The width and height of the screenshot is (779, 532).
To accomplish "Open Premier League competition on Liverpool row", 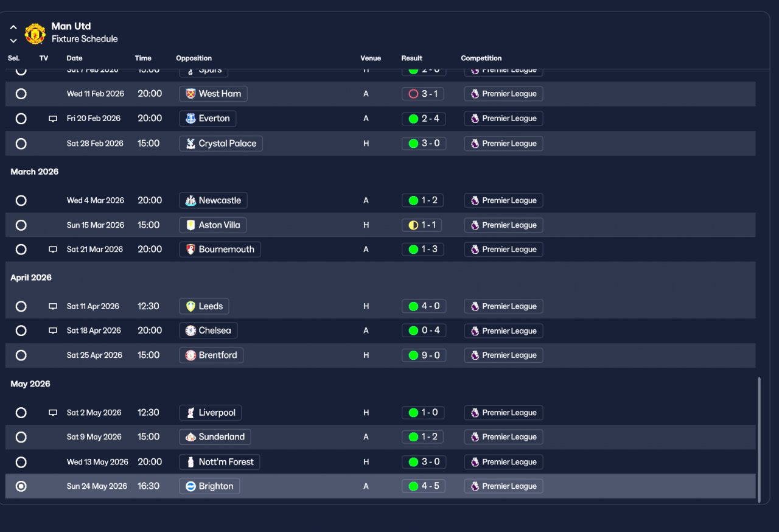I will [x=503, y=413].
